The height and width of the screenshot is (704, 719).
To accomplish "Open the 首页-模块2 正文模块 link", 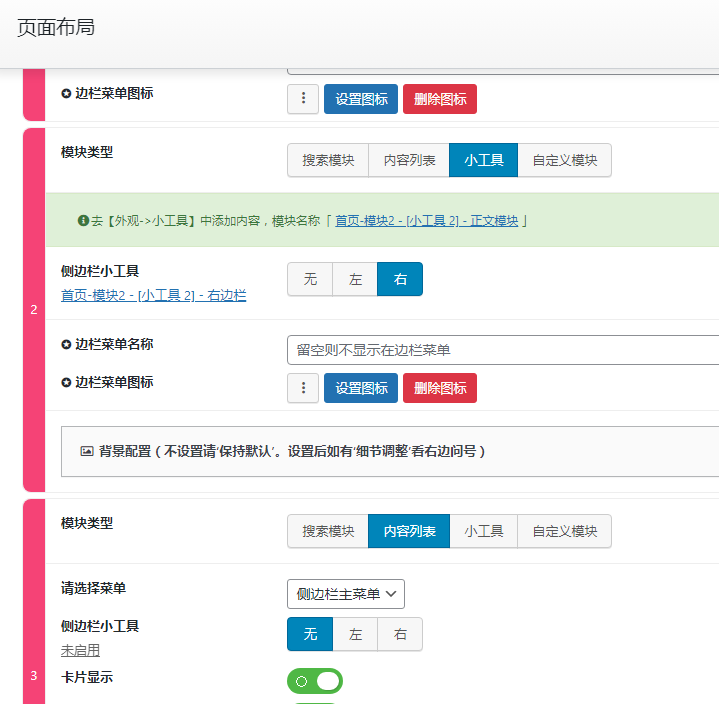I will (x=427, y=221).
